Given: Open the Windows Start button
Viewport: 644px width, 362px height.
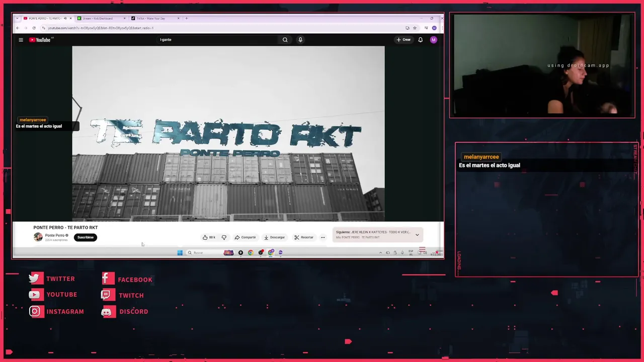Looking at the screenshot, I should click(x=180, y=252).
